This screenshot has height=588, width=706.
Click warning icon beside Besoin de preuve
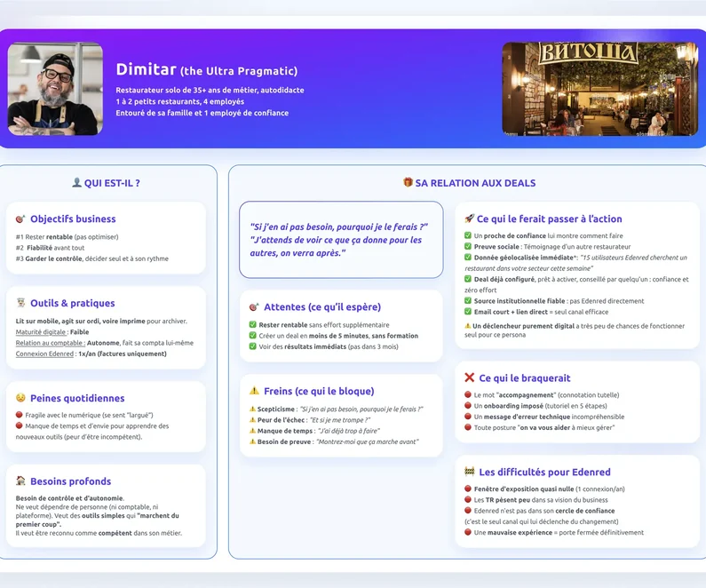[x=252, y=441]
